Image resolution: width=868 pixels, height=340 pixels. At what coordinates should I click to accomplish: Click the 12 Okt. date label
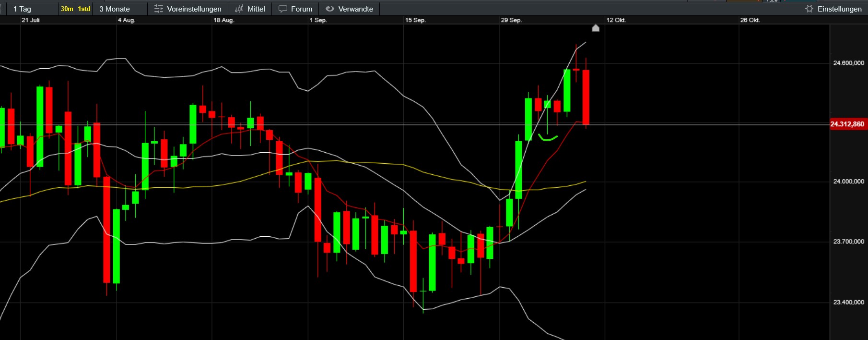pos(616,20)
